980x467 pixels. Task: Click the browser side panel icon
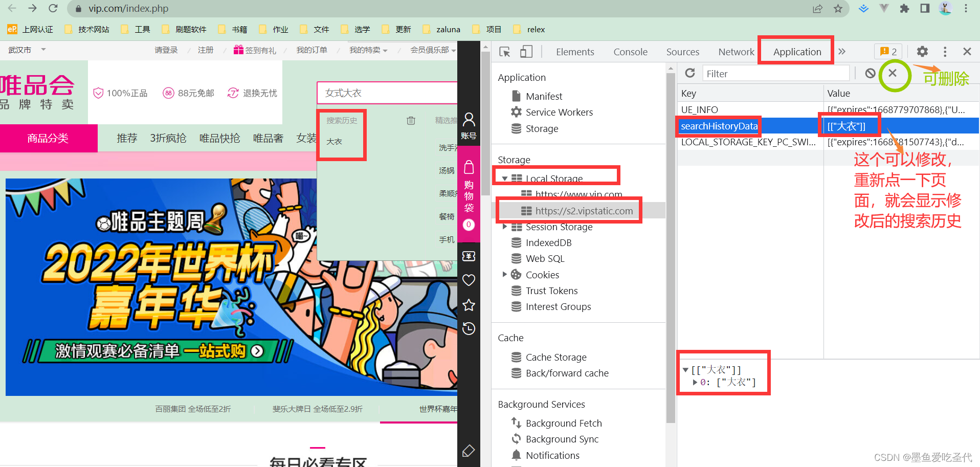925,8
